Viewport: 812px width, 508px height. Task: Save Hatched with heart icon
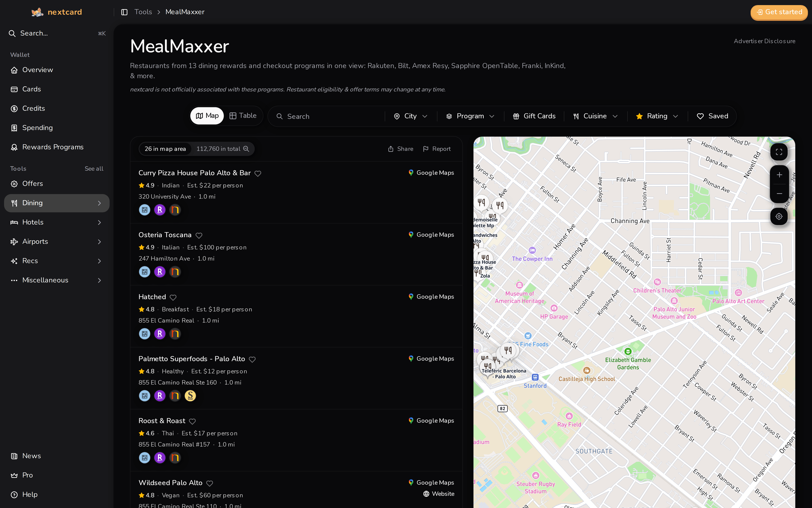click(x=173, y=297)
